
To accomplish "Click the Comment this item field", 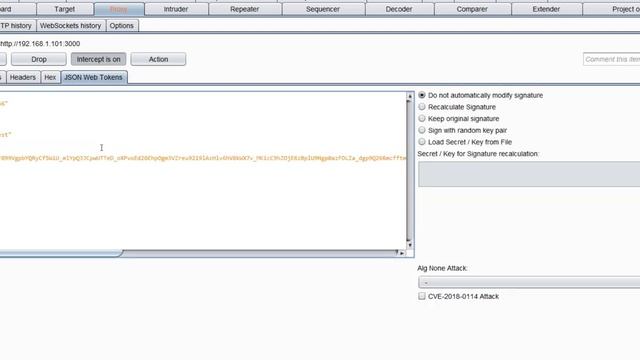I will click(x=611, y=59).
